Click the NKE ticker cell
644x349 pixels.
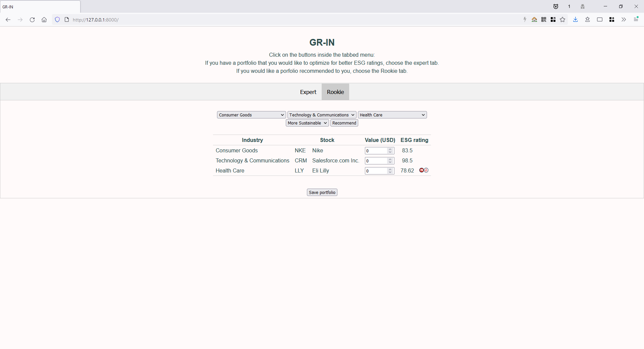300,150
